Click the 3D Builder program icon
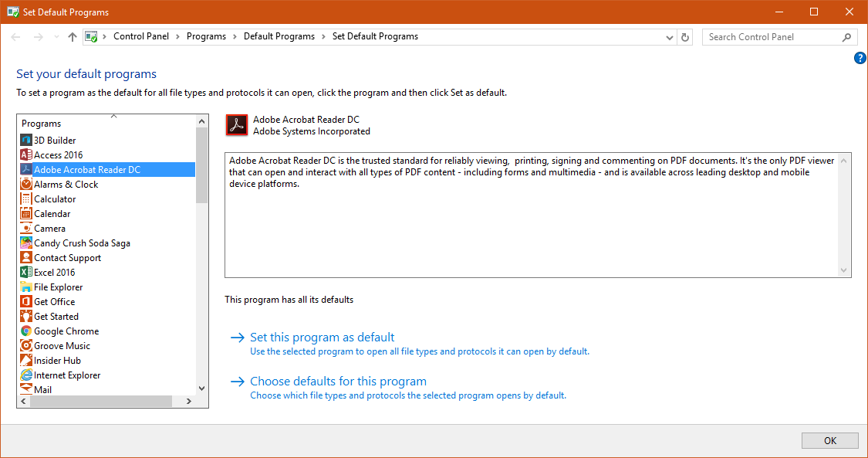 tap(26, 140)
